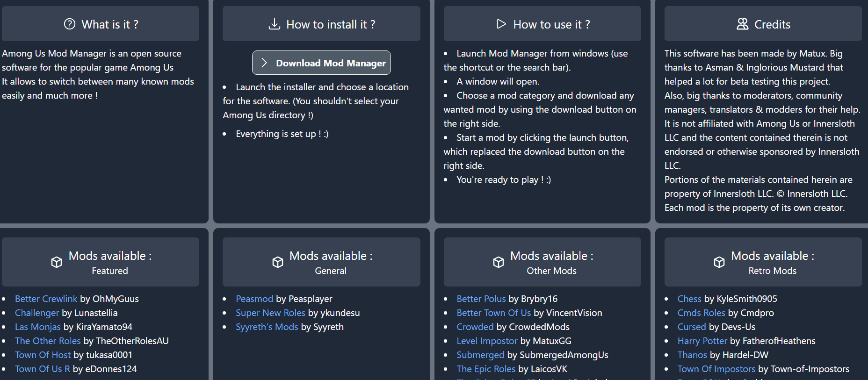Screen dimensions: 868x380
Task: Click the text A window will open.
Action: coord(498,81)
